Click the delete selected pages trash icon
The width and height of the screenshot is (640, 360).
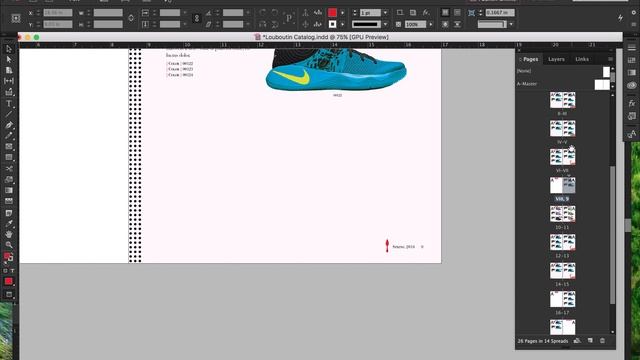tap(602, 340)
